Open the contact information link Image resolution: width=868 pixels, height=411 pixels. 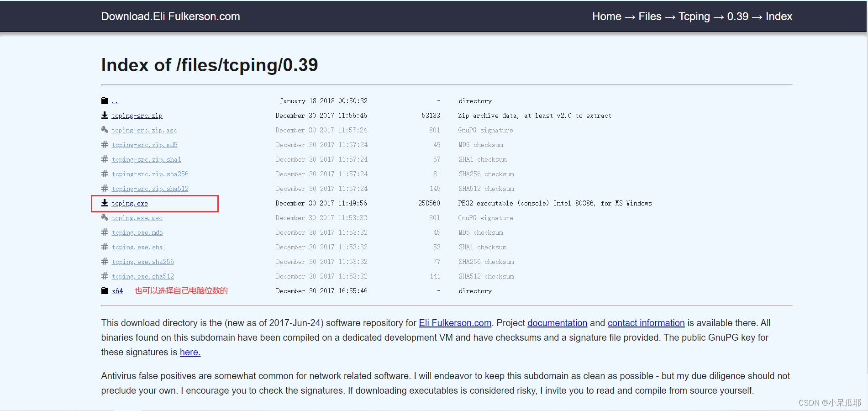(x=646, y=323)
